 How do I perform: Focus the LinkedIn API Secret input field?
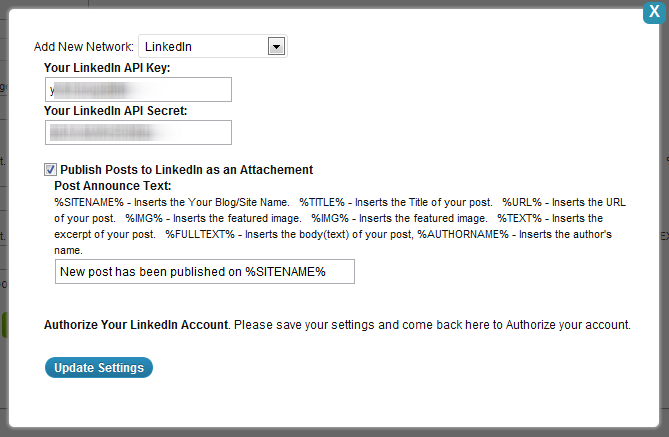pyautogui.click(x=138, y=132)
